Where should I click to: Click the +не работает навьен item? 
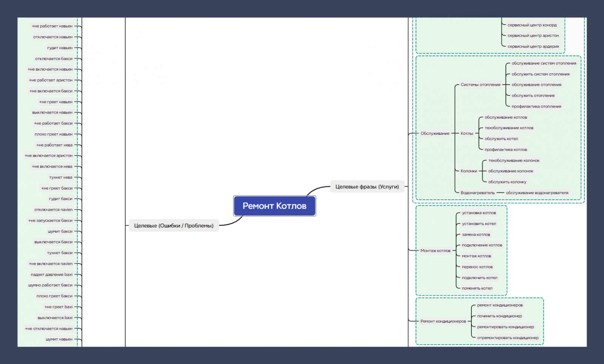pos(52,26)
